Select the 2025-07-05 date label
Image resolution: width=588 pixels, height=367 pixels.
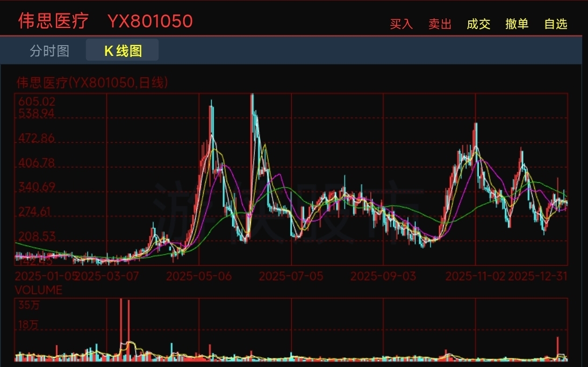pyautogui.click(x=291, y=276)
